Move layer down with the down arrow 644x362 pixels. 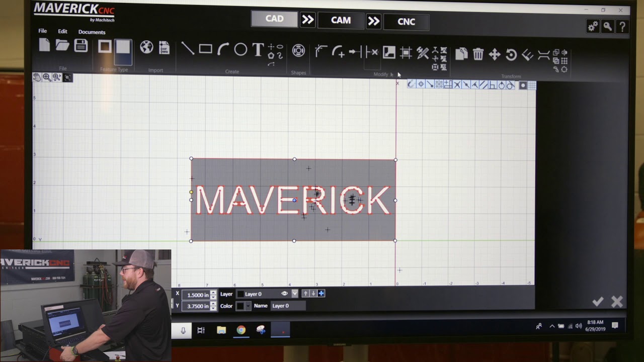tap(313, 294)
